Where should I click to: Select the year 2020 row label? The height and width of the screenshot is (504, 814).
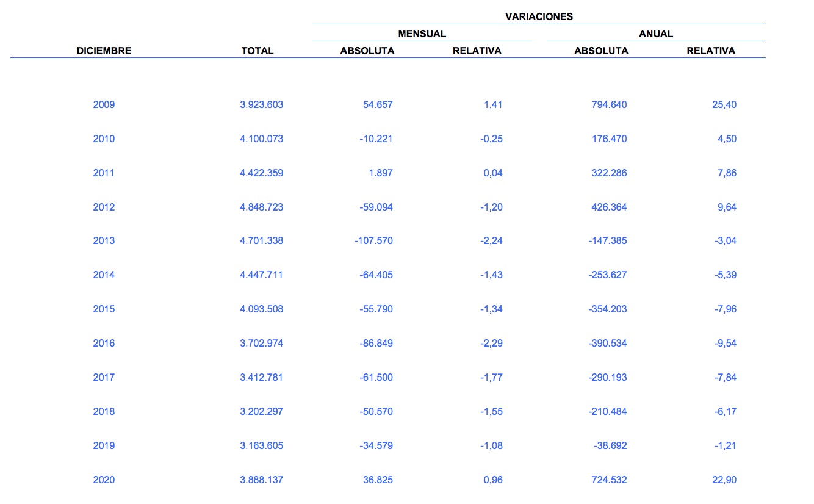point(104,480)
